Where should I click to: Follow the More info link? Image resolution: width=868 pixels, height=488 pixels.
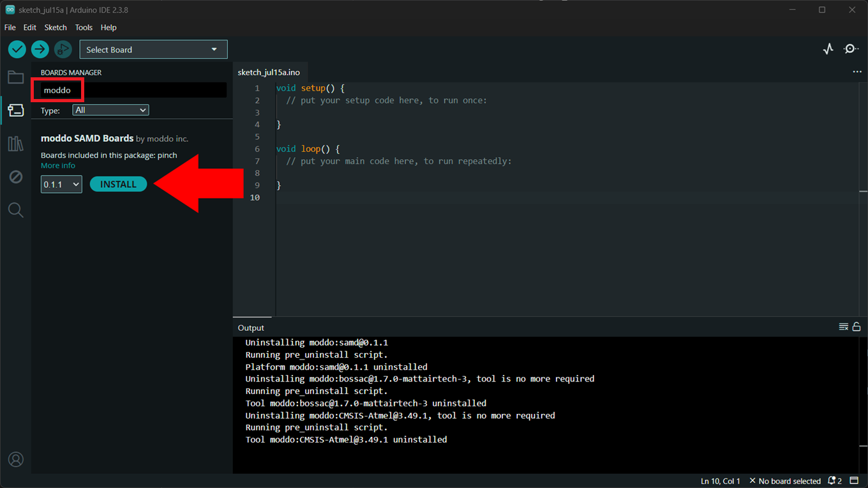coord(58,165)
